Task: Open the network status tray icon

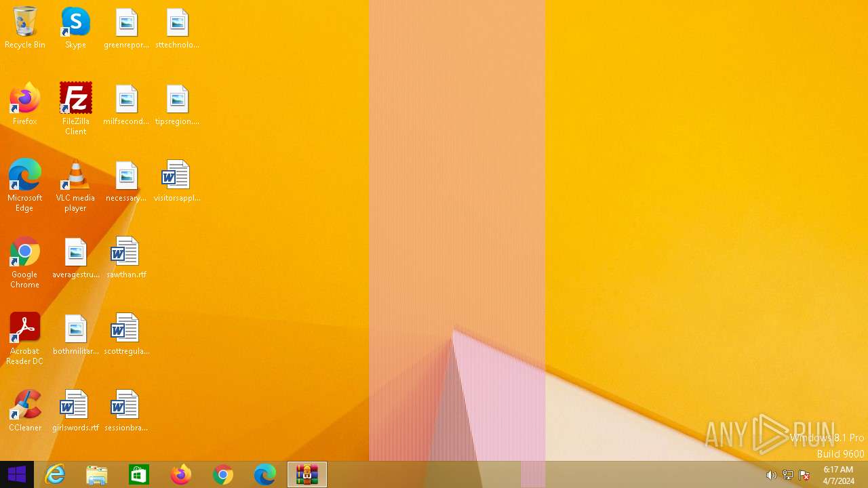Action: point(788,475)
